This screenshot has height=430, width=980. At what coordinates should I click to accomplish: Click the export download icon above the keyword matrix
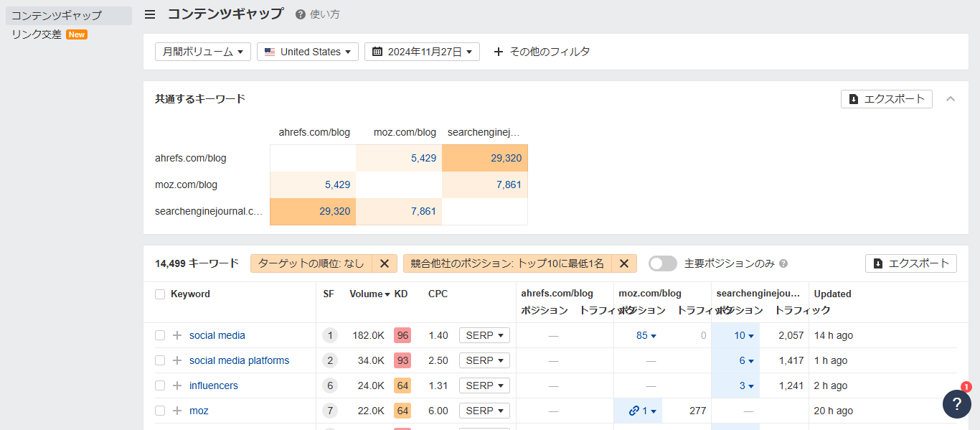tap(854, 98)
